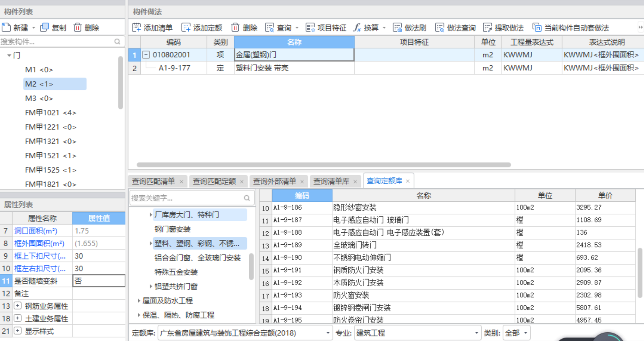Open the 换算 dropdown arrow
Screen dimensions: 644x341
coord(384,28)
